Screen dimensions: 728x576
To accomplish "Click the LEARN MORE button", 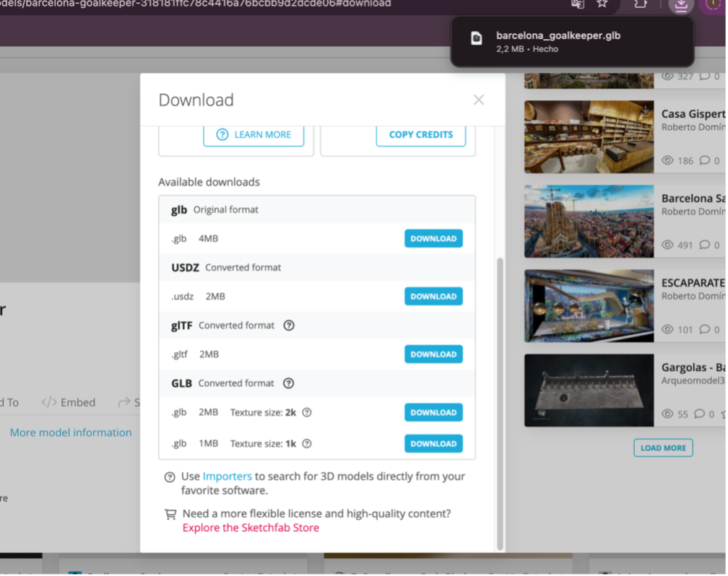I will [x=254, y=134].
